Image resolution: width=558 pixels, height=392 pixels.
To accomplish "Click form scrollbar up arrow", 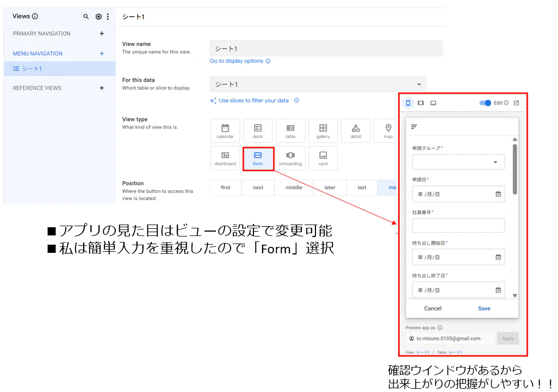I will pyautogui.click(x=514, y=139).
